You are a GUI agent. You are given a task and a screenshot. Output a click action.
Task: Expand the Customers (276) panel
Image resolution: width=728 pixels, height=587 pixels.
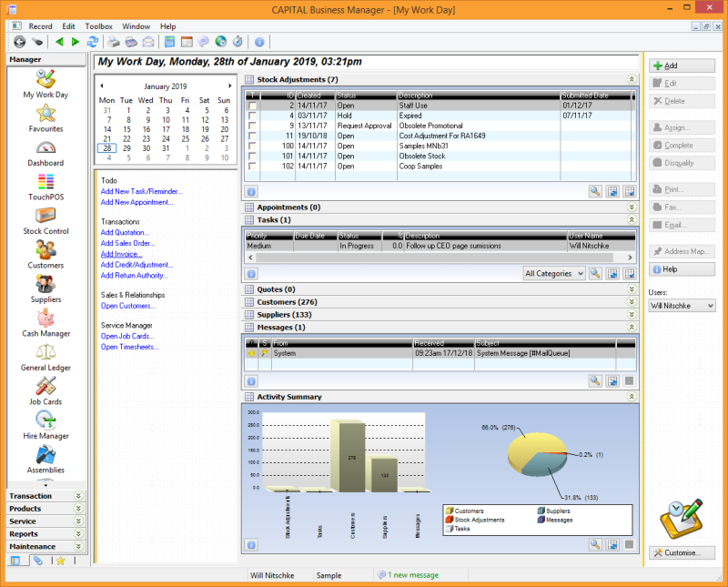[632, 302]
